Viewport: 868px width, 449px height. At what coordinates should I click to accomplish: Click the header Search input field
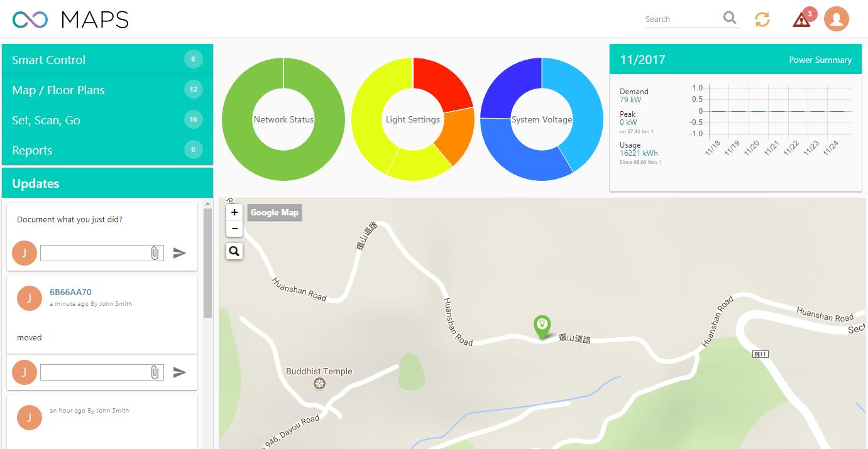[x=682, y=19]
